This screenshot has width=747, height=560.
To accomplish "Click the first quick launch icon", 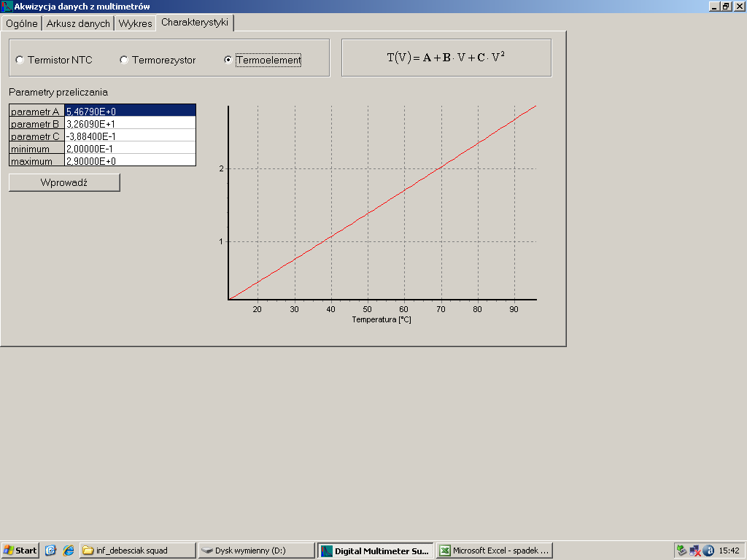I will click(50, 551).
